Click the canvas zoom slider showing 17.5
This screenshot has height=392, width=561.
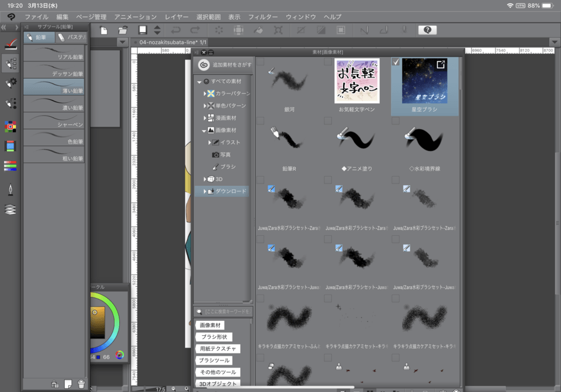[149, 388]
